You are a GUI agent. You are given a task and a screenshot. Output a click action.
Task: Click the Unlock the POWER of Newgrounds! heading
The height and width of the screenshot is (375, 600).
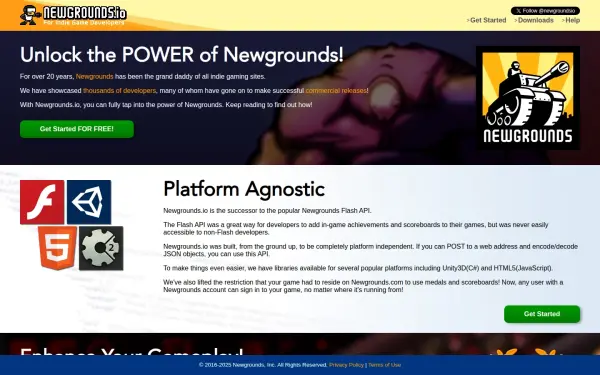182,55
